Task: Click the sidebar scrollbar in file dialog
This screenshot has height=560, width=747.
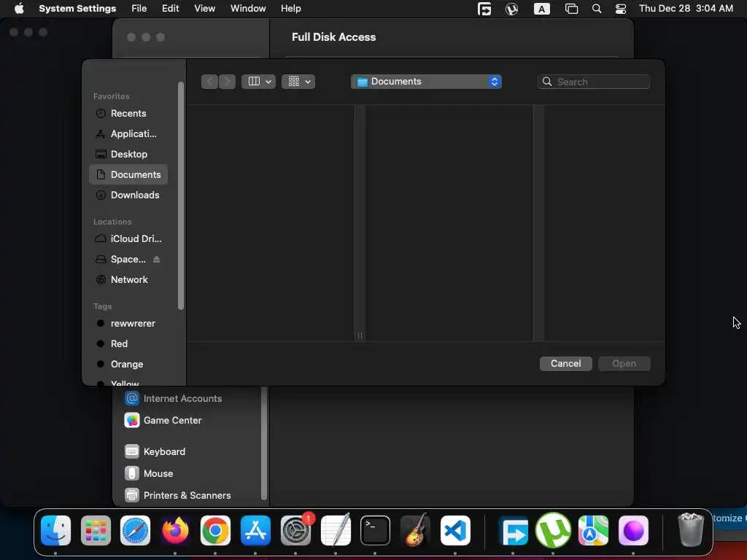Action: click(x=181, y=195)
